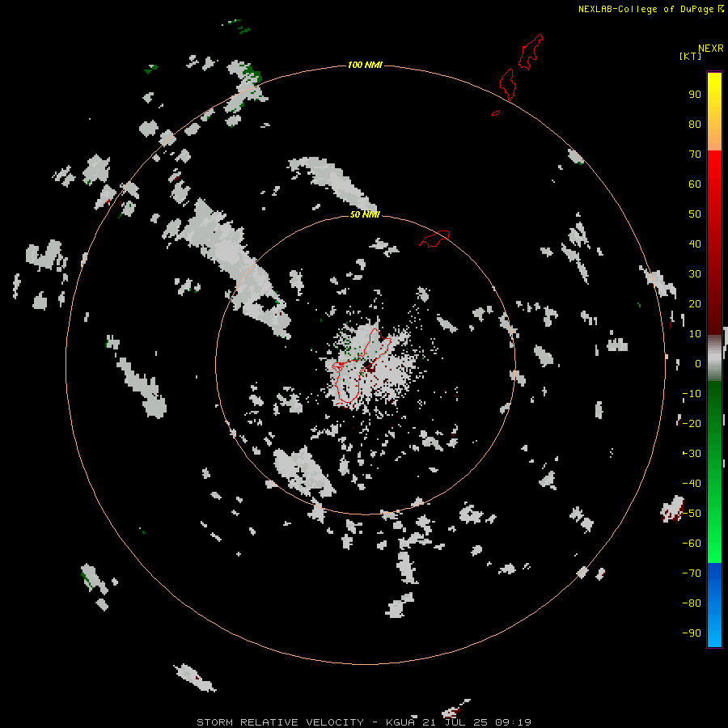This screenshot has height=728, width=728.
Task: Select the positive 80 scale value
Action: [695, 125]
